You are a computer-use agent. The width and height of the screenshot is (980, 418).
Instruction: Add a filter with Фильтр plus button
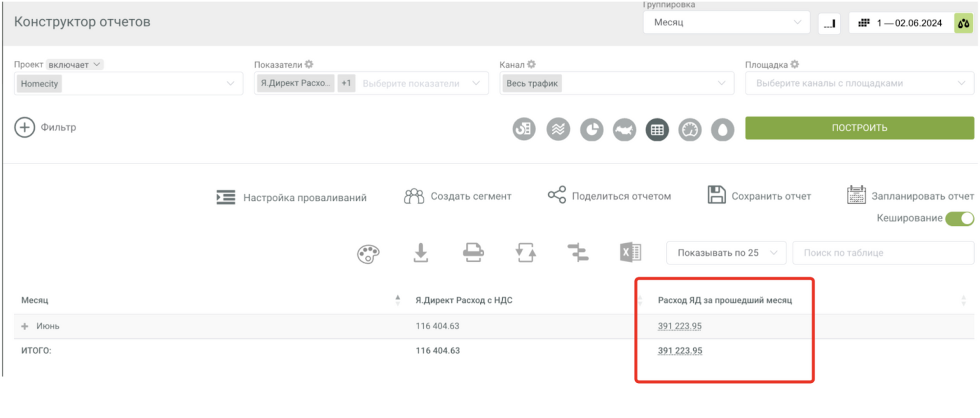pos(24,127)
